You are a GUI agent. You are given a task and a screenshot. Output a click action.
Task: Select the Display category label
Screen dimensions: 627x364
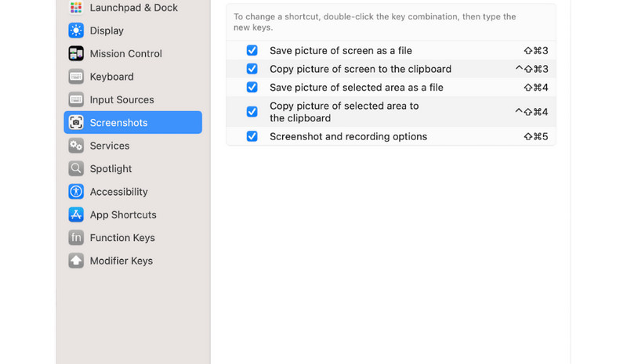[107, 31]
